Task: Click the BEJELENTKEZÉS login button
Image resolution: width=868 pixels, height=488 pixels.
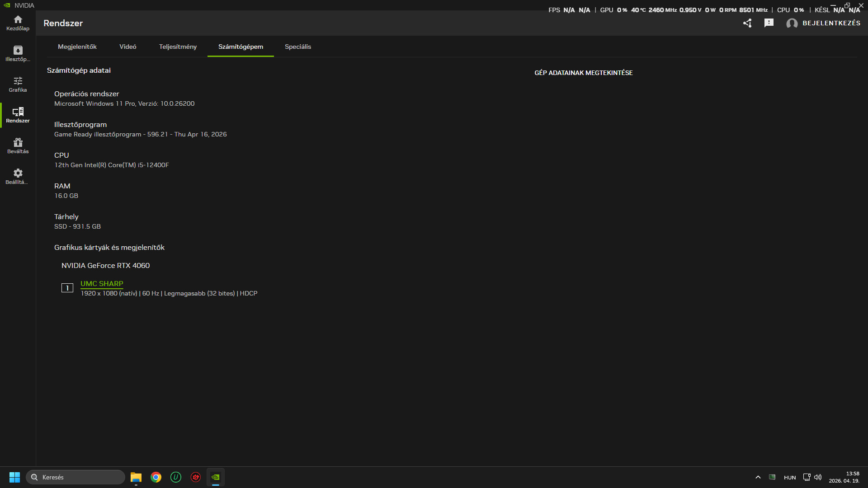Action: (x=831, y=23)
